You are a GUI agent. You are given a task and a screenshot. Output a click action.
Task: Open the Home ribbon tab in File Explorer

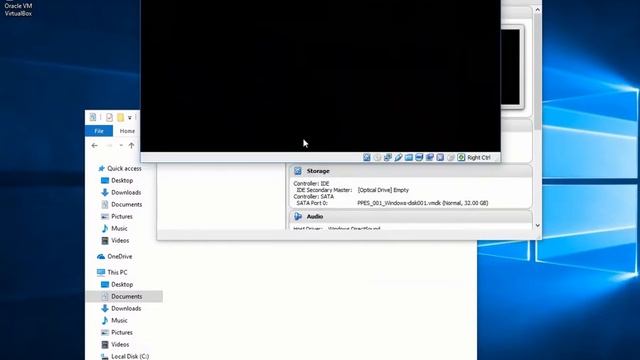(x=127, y=131)
